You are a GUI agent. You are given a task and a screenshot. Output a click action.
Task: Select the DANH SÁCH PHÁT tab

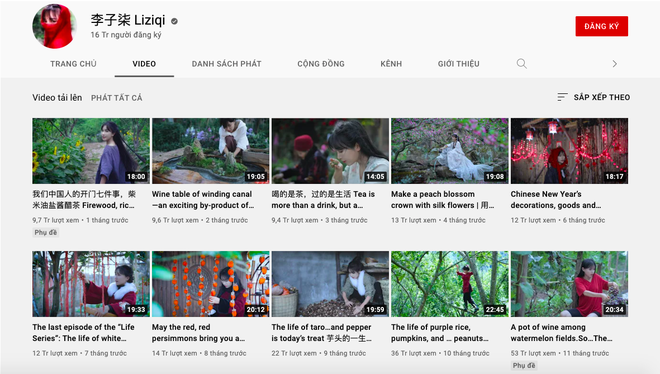(x=226, y=64)
